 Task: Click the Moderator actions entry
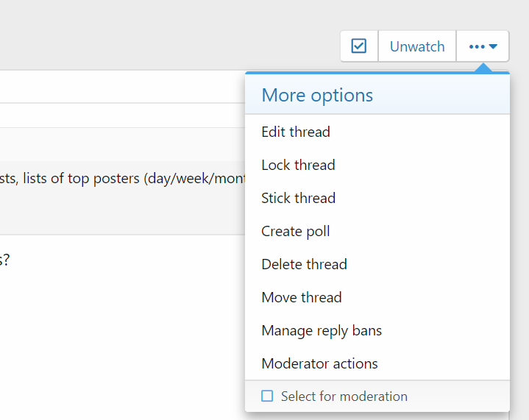point(319,364)
